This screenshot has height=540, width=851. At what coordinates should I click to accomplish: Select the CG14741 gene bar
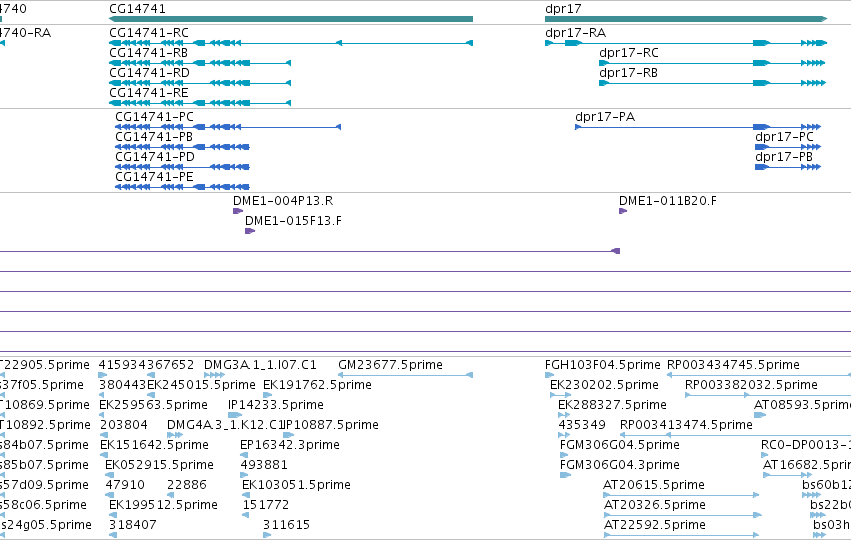[x=291, y=19]
